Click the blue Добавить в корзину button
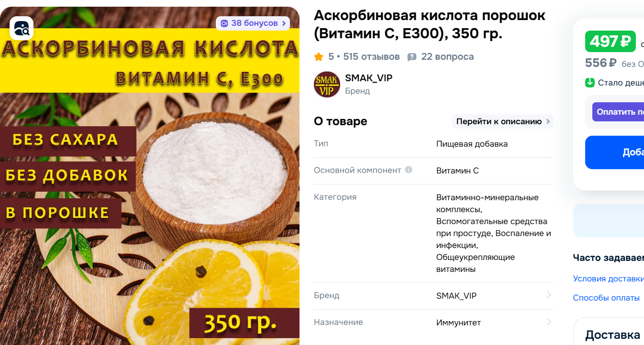The height and width of the screenshot is (345, 644). point(614,152)
